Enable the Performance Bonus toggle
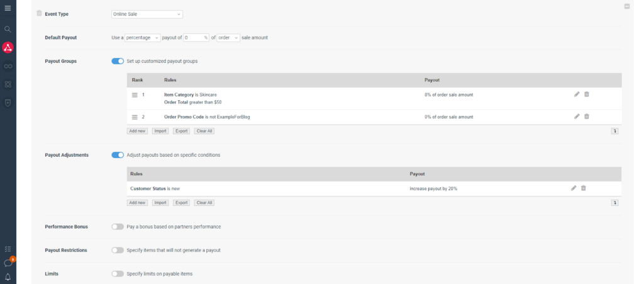 pos(118,227)
